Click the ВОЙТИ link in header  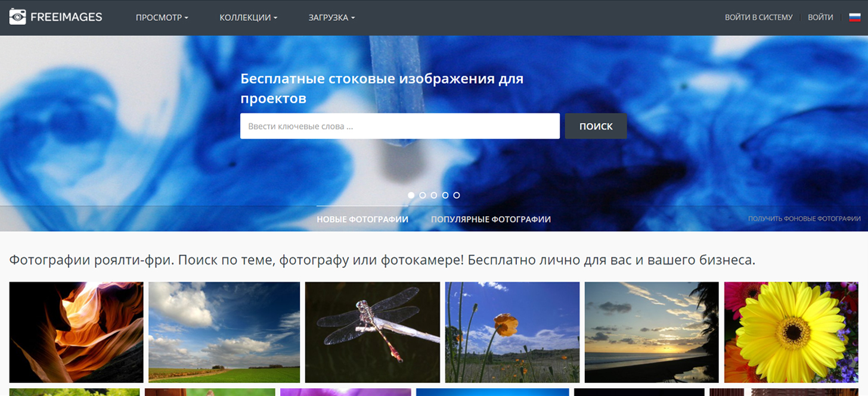coord(820,18)
